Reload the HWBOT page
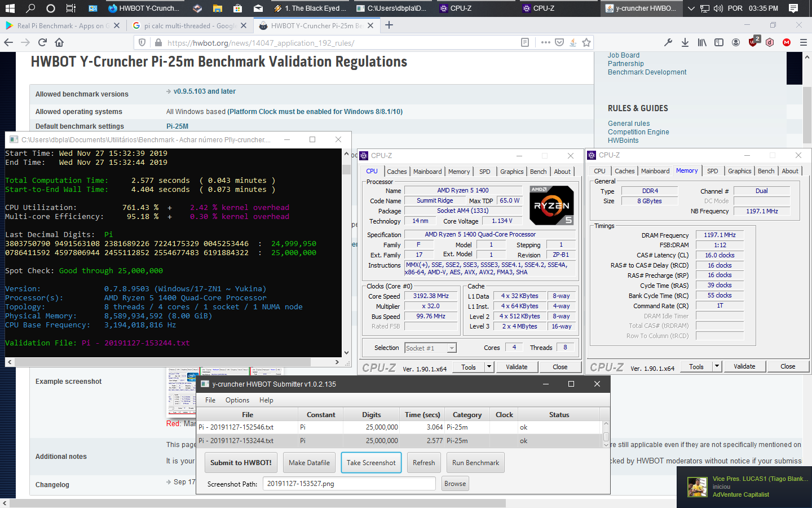This screenshot has width=812, height=508. [42, 42]
